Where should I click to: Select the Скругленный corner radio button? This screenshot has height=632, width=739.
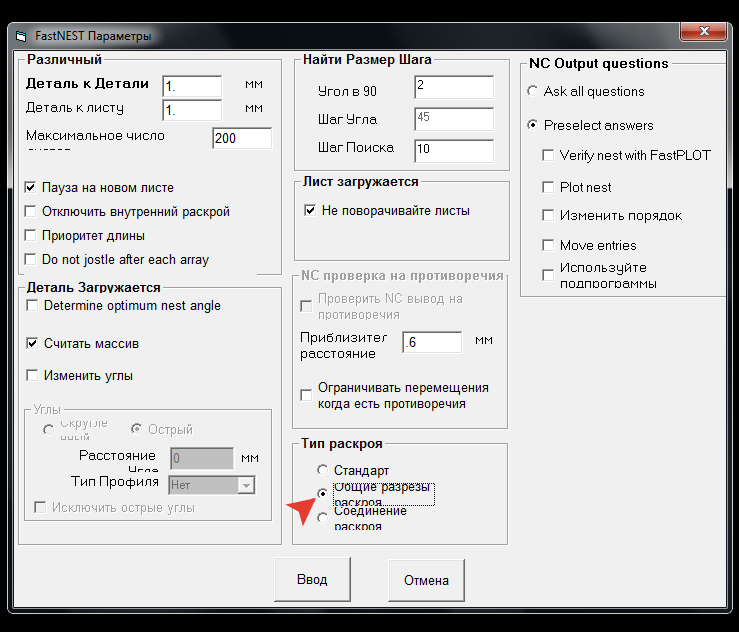[48, 430]
